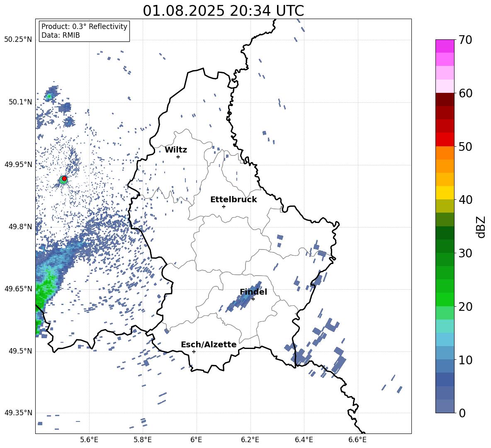
Task: Pick the yellow colorbar segment above 40
Action: coord(445,192)
